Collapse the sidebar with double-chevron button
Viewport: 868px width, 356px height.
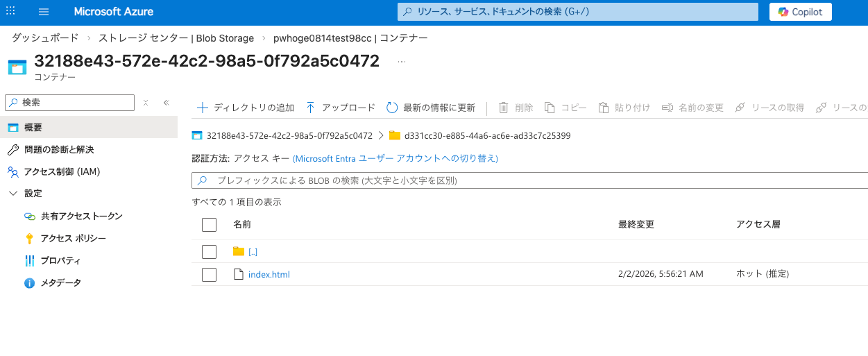pos(167,103)
